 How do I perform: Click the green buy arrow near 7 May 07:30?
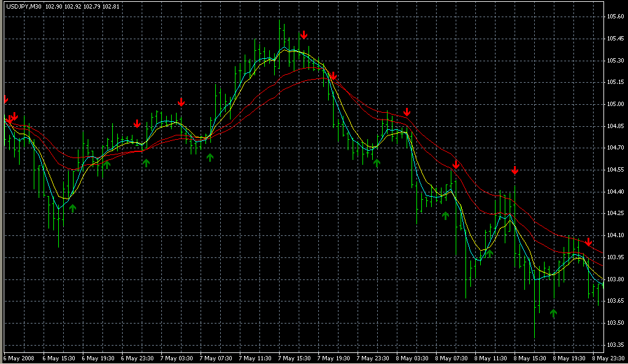(210, 157)
